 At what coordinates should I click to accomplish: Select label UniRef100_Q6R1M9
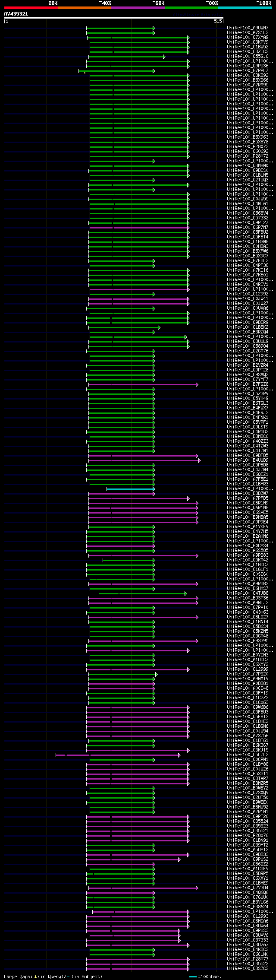pos(248,503)
